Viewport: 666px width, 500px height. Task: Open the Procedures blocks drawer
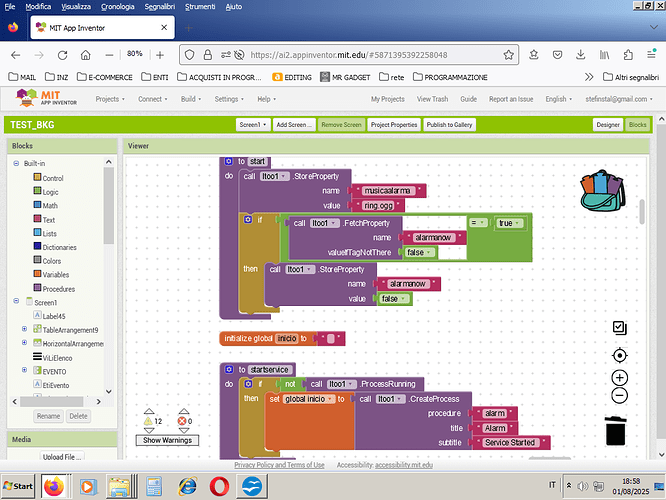[x=59, y=288]
